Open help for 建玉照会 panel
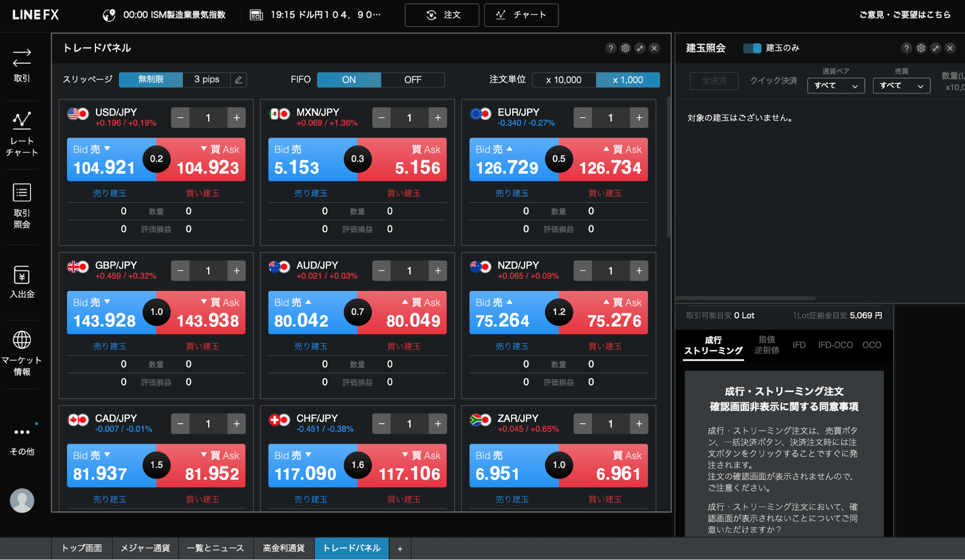The height and width of the screenshot is (560, 965). point(906,48)
